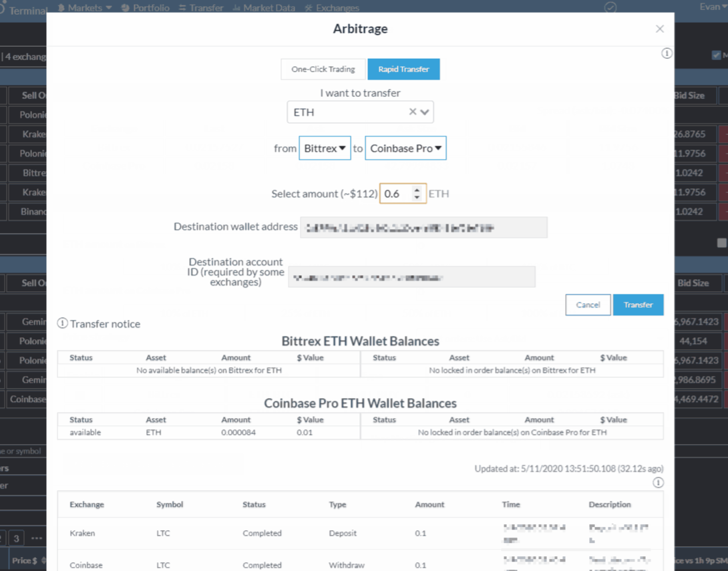The height and width of the screenshot is (571, 728).
Task: Click the checkmark status icon in top bar
Action: tap(610, 7)
